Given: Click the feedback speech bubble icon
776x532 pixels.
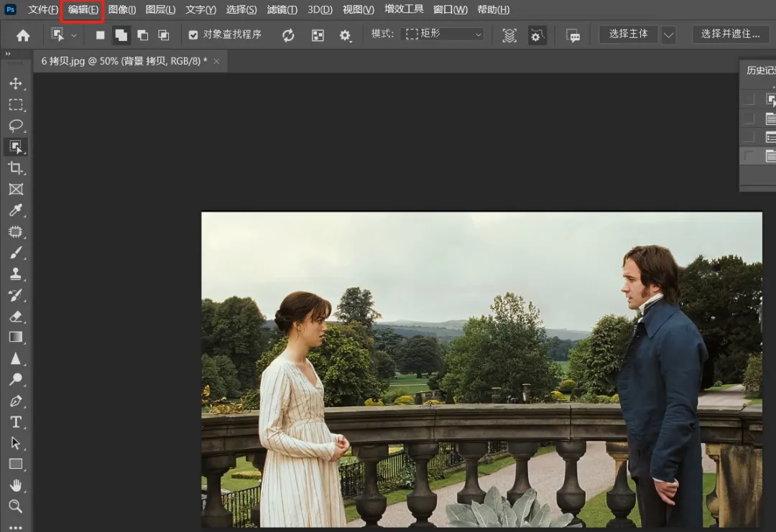Looking at the screenshot, I should coord(573,35).
